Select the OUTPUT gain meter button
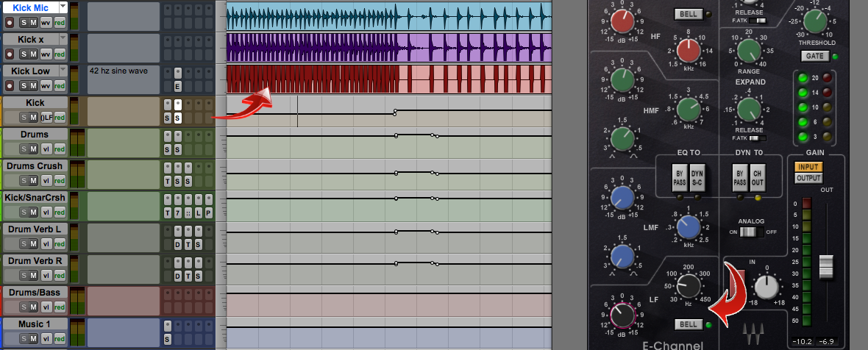This screenshot has width=868, height=350. coord(808,178)
